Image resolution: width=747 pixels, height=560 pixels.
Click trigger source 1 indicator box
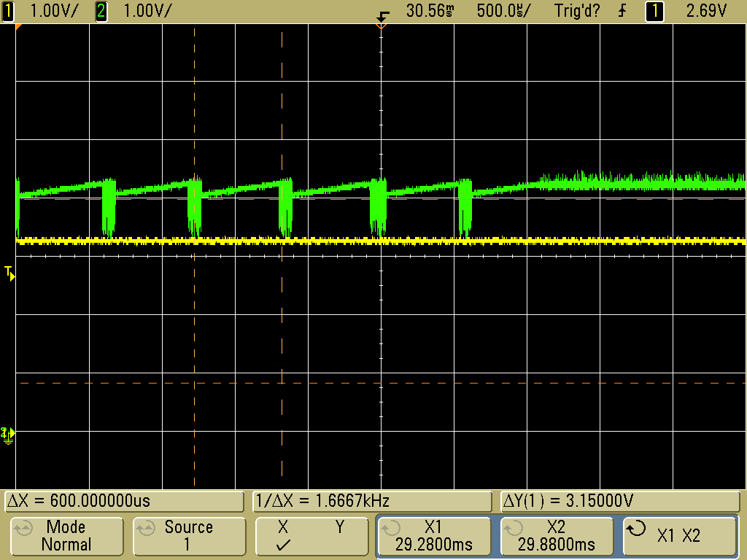[654, 10]
